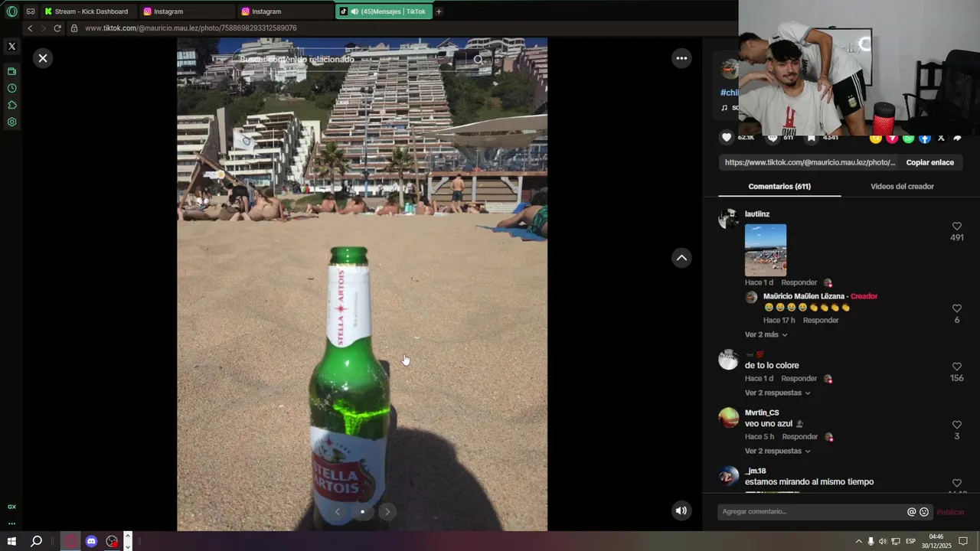The height and width of the screenshot is (551, 980).
Task: Open Windows notification center
Action: (x=963, y=541)
